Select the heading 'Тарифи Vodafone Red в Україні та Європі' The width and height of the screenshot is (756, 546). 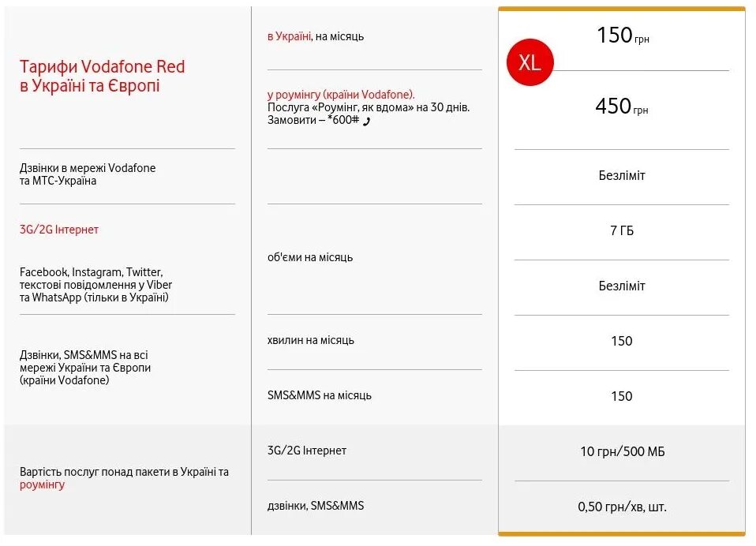103,76
